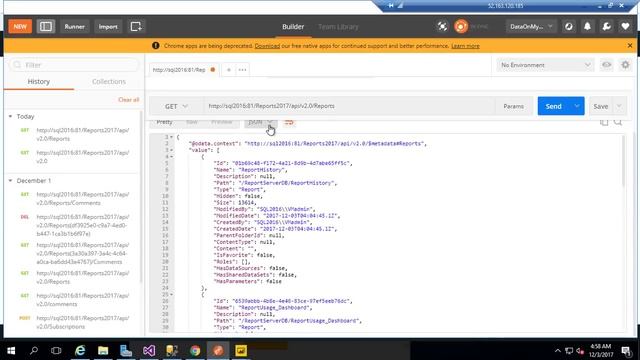This screenshot has width=640, height=360.
Task: Click the circular status icon in the header
Action: coord(569,27)
